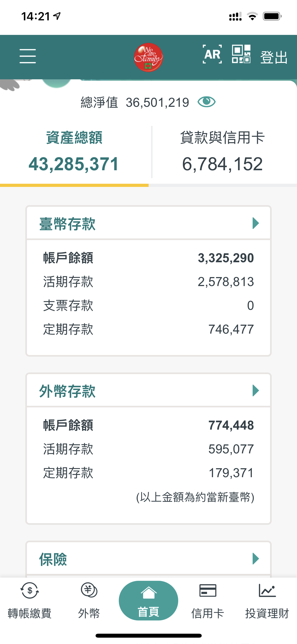Expand the 保險 section arrow
This screenshot has height=644, width=297.
[256, 559]
